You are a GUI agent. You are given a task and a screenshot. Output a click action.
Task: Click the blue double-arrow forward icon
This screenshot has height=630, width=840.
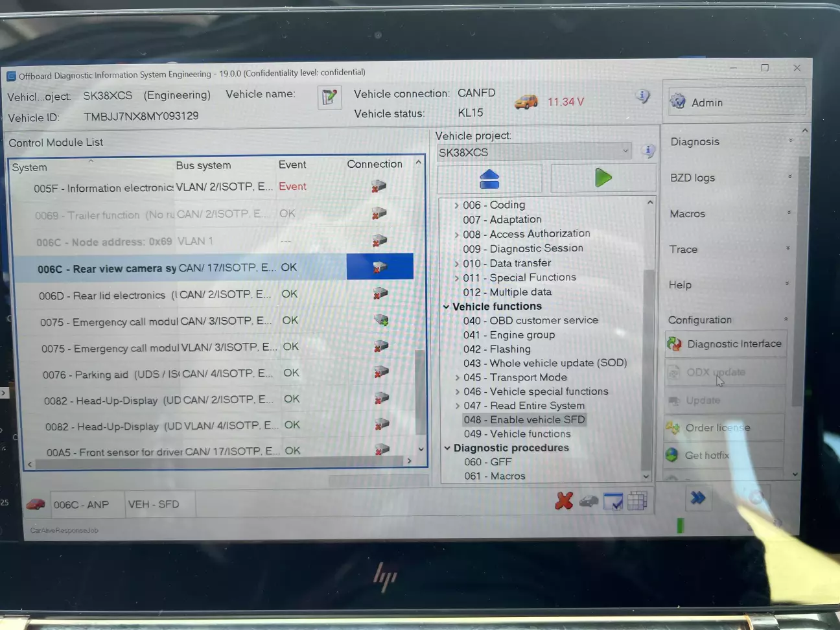tap(698, 498)
